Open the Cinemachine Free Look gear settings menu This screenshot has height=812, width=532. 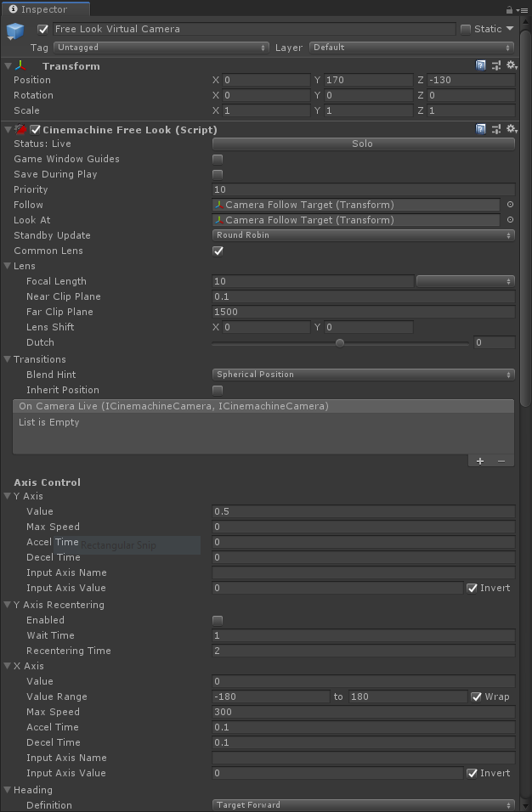click(x=512, y=129)
